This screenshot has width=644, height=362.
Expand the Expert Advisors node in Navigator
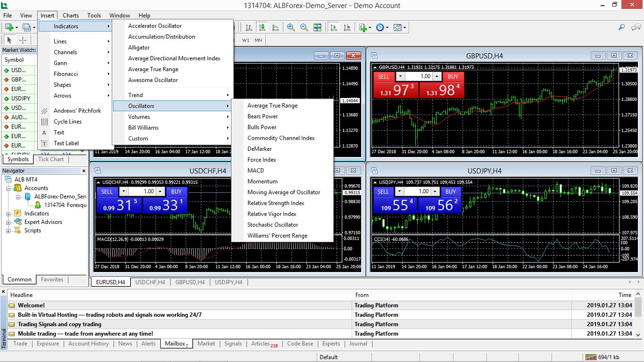pos(8,222)
